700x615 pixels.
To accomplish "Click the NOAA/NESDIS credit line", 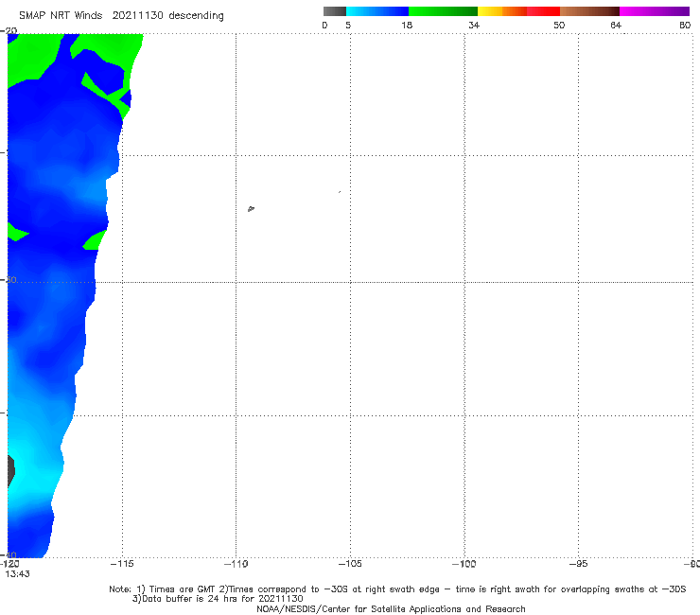I will coord(391,609).
